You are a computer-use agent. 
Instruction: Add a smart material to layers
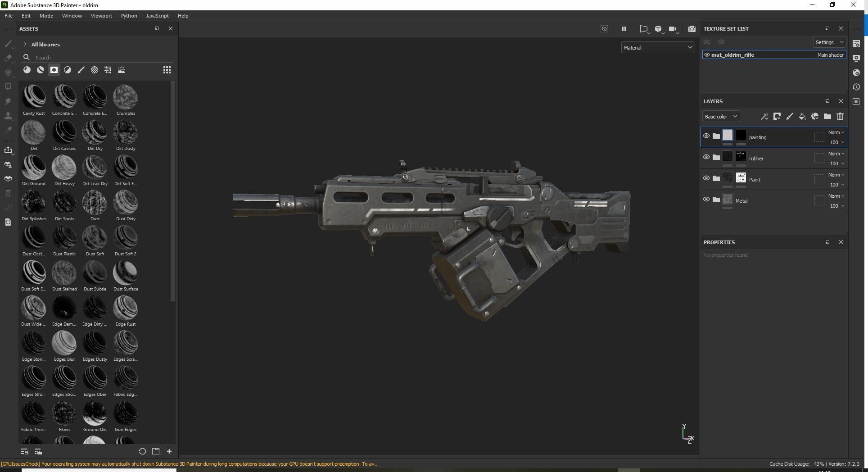(815, 117)
